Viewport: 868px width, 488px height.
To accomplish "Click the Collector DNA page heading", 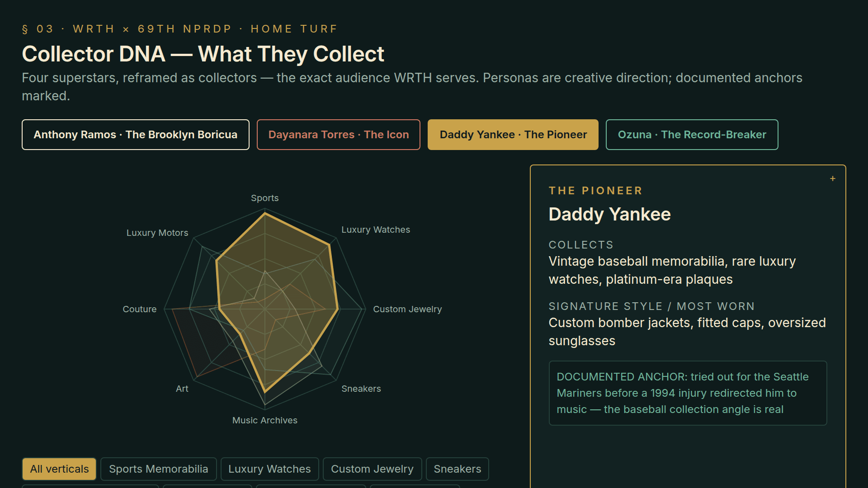I will tap(203, 54).
